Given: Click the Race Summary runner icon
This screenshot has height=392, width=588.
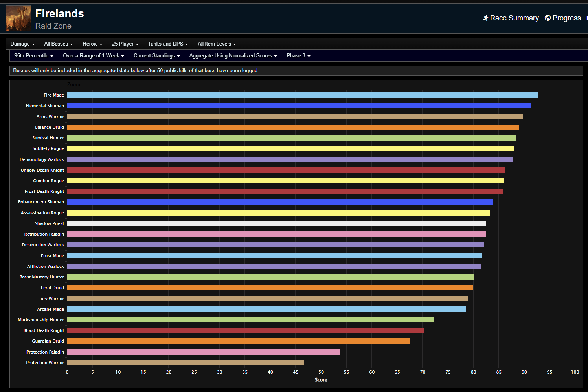Looking at the screenshot, I should click(x=486, y=18).
